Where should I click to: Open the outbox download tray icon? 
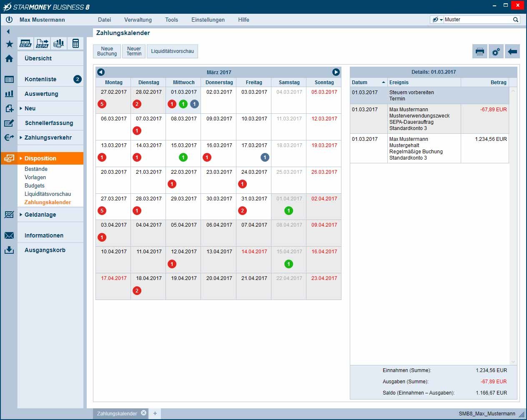tap(9, 250)
